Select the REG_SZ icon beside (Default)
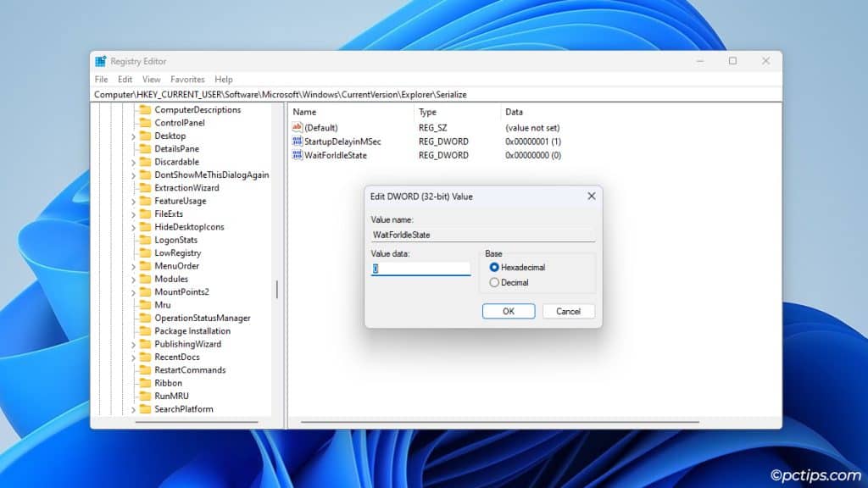 click(298, 127)
